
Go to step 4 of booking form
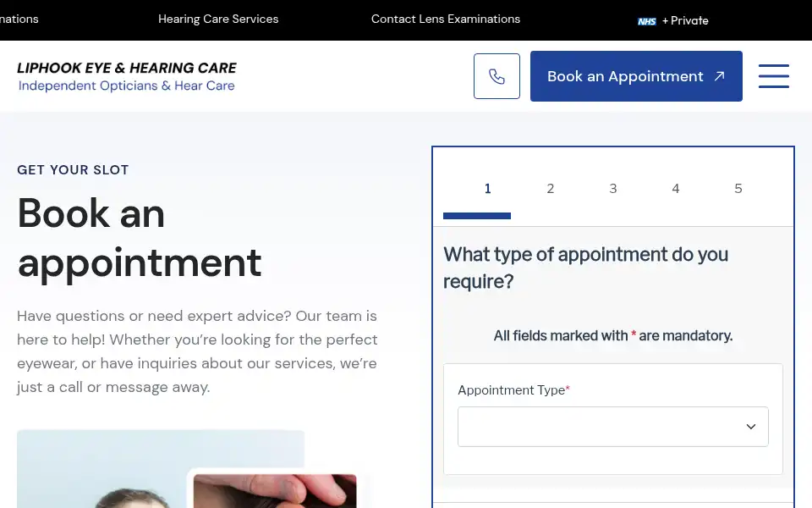click(675, 189)
